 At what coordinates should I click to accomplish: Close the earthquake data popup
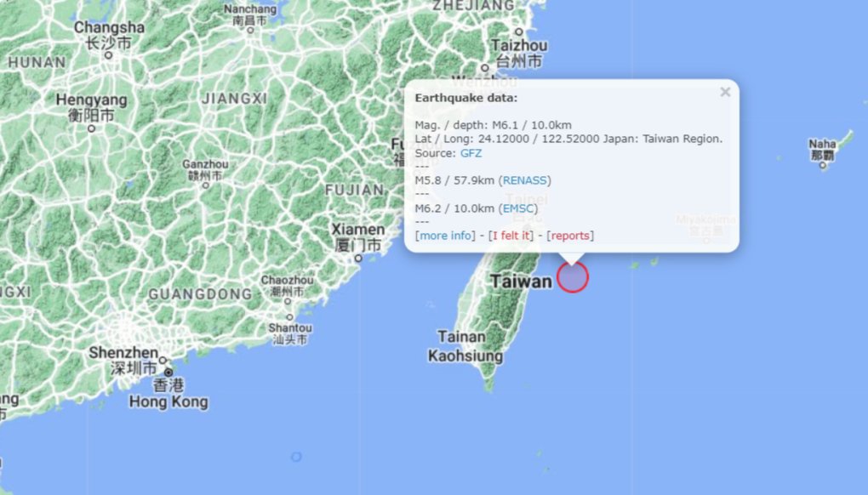[x=725, y=92]
